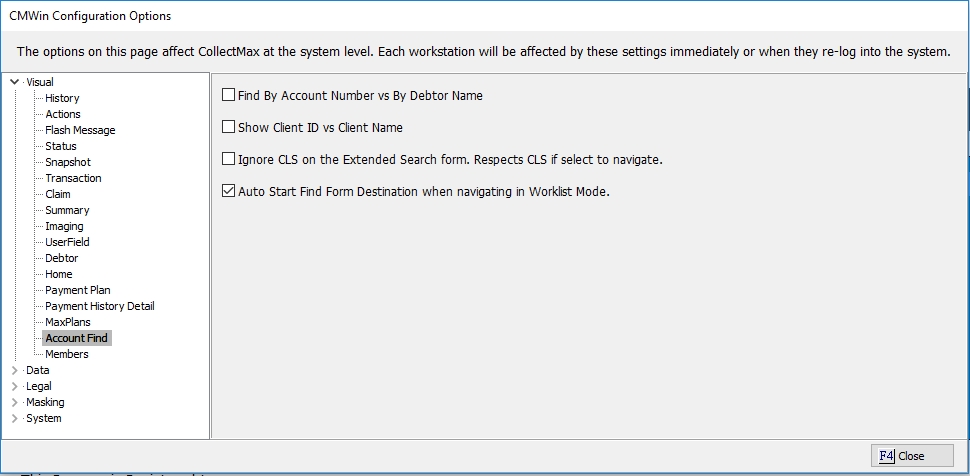Go to Transaction settings

tap(73, 178)
